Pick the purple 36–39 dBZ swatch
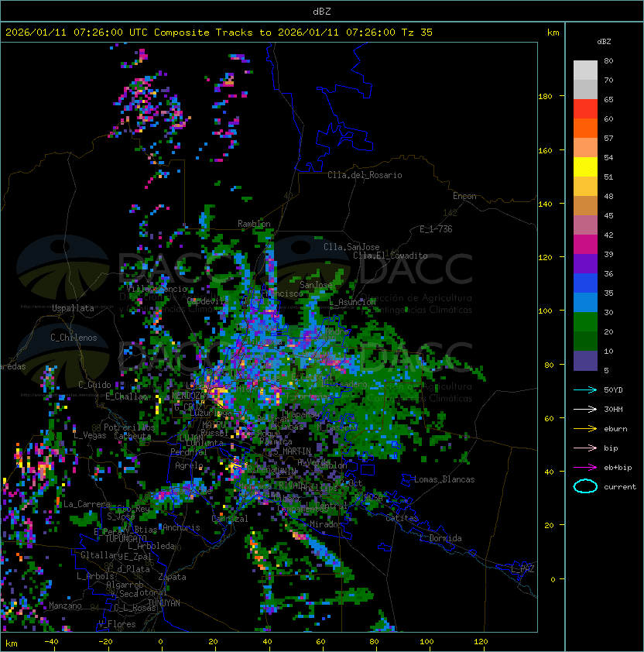 click(585, 263)
